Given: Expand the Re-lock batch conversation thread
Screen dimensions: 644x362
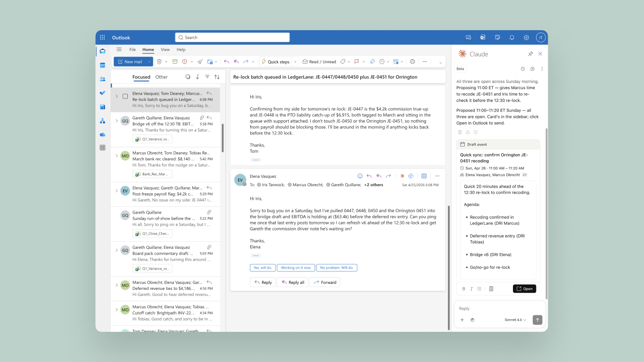Looking at the screenshot, I should click(x=116, y=96).
